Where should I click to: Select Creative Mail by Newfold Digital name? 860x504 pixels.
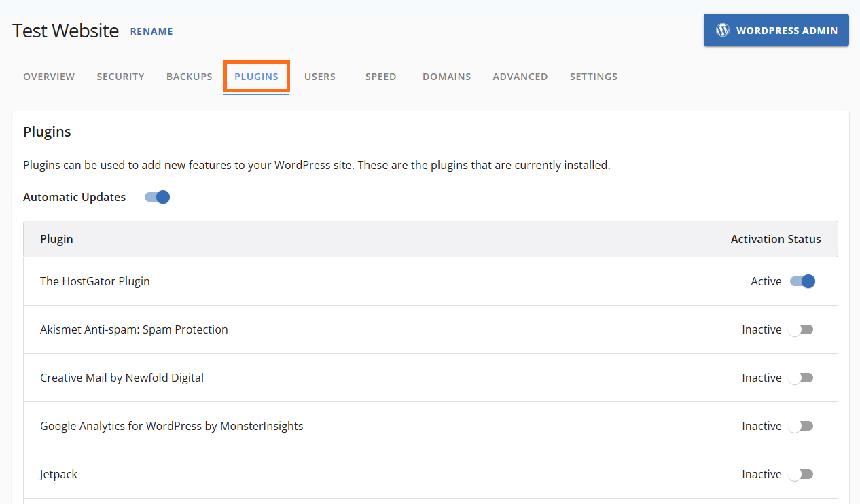pos(122,378)
